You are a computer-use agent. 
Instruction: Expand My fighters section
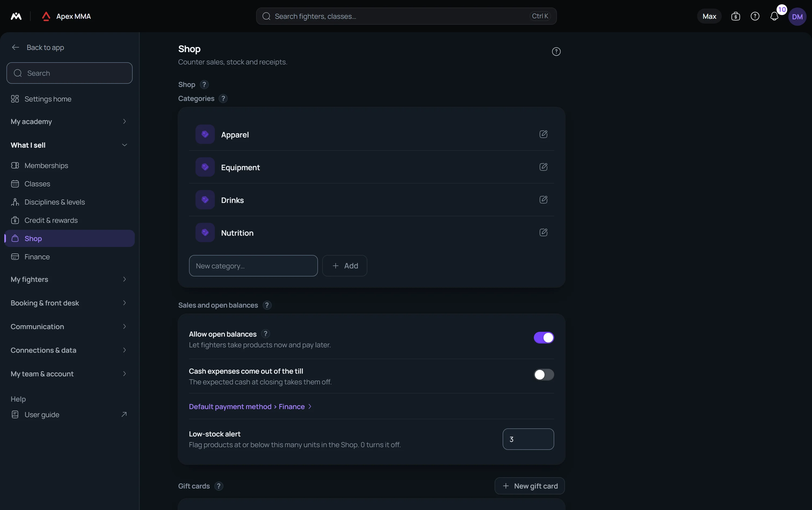point(70,279)
